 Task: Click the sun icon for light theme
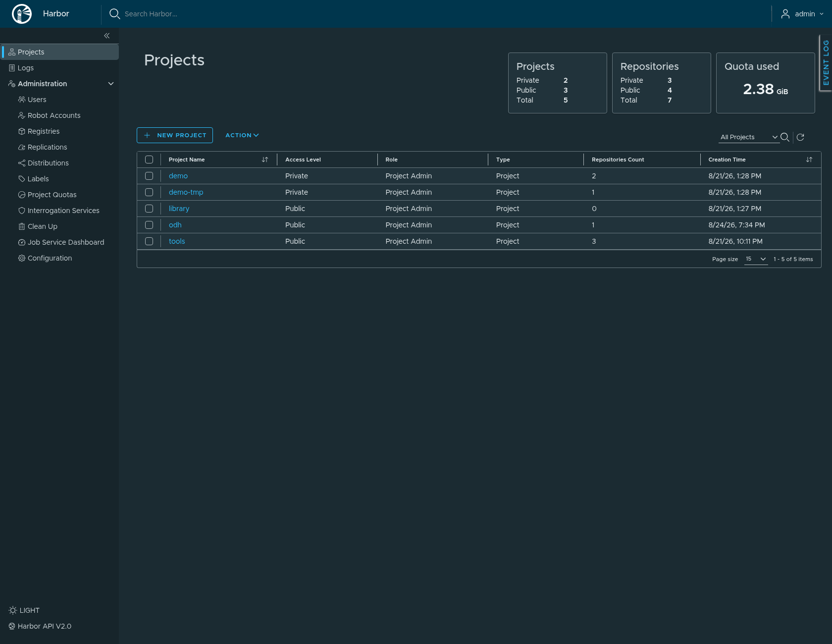[x=13, y=610]
